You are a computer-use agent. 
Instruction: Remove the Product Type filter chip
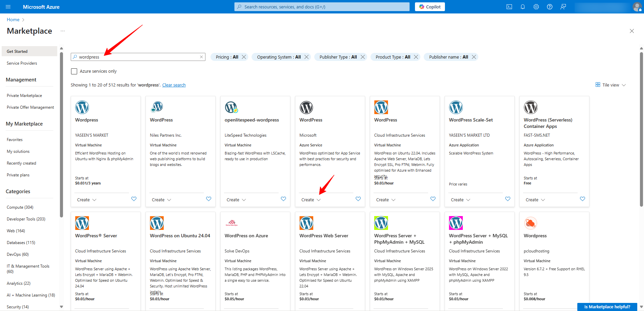416,57
